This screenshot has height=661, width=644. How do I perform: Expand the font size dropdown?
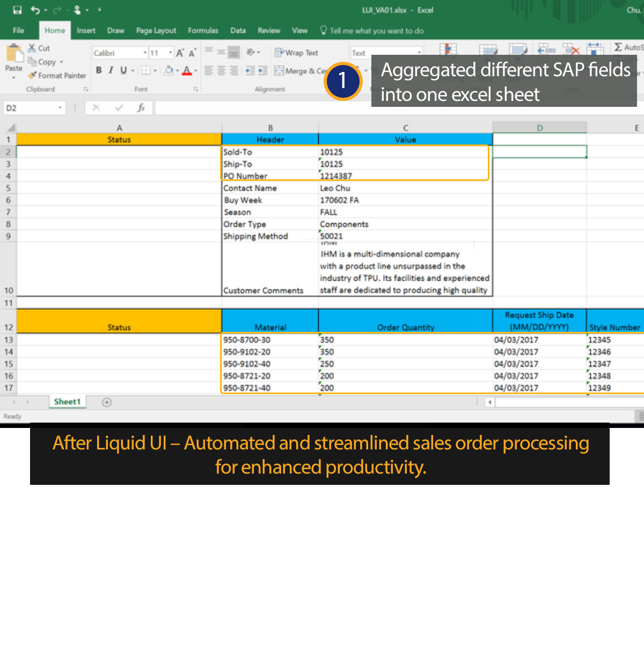[171, 53]
